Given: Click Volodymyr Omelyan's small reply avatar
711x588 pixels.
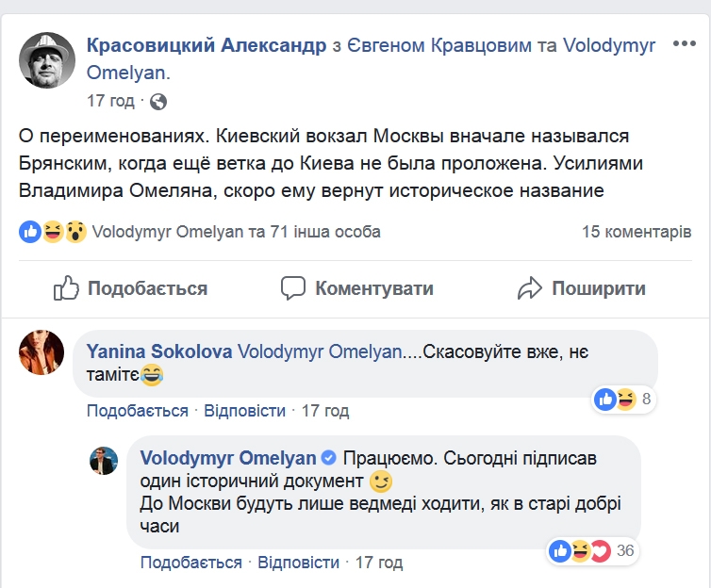Looking at the screenshot, I should [x=103, y=461].
